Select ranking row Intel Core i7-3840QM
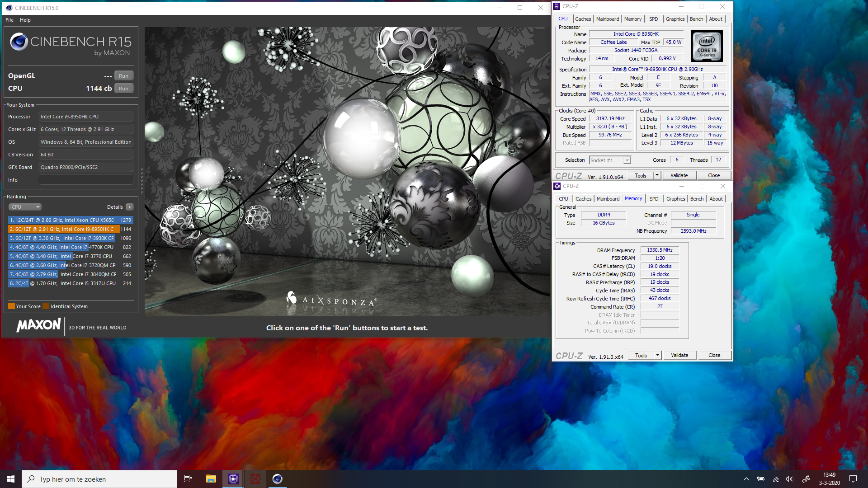The image size is (868, 488). click(71, 274)
